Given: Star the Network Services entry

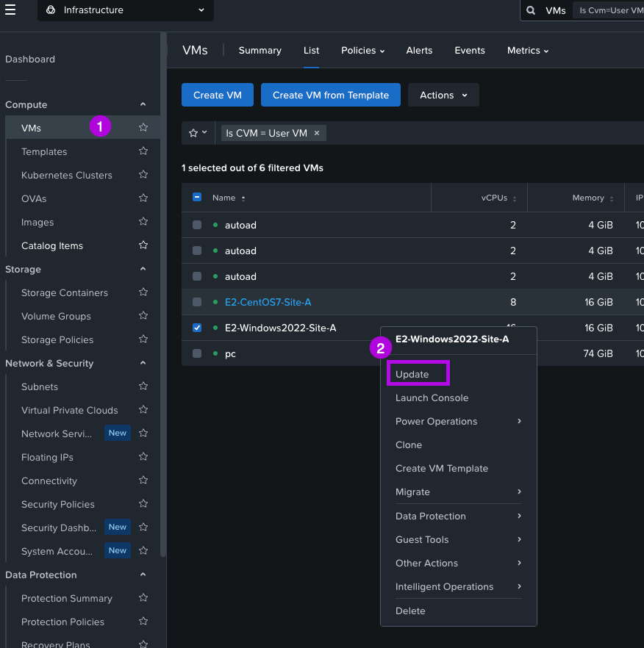Looking at the screenshot, I should [x=143, y=433].
